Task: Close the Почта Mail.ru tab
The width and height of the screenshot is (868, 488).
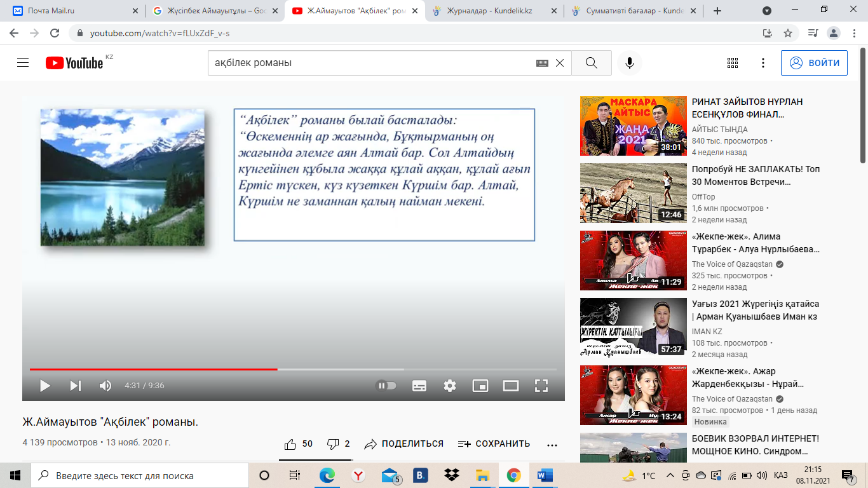Action: 135,11
